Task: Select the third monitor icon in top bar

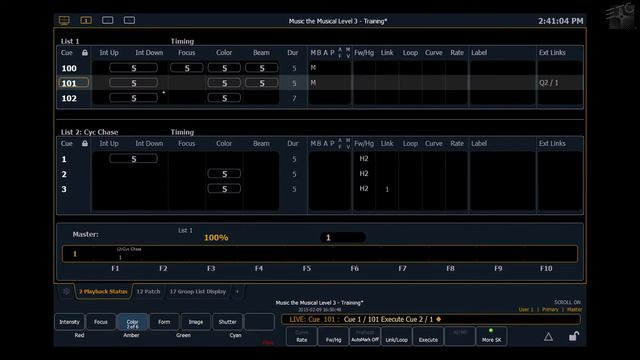Action: coord(108,20)
